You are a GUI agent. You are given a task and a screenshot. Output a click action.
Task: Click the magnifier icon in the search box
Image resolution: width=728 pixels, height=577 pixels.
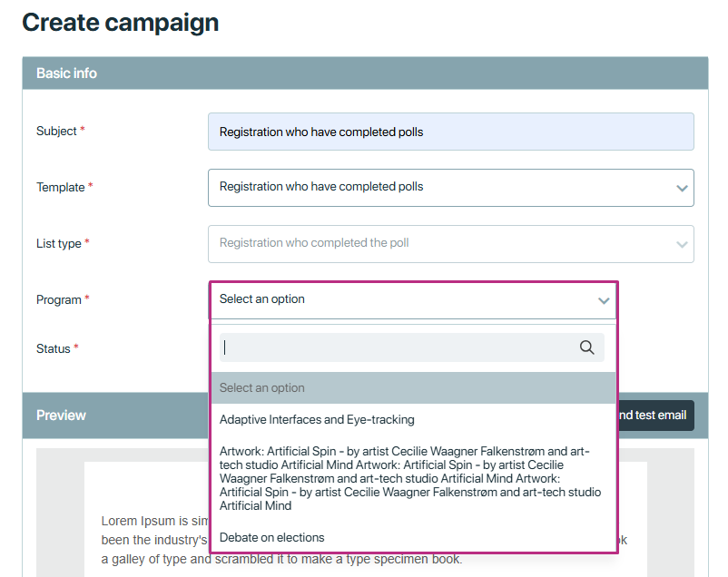[x=586, y=347]
